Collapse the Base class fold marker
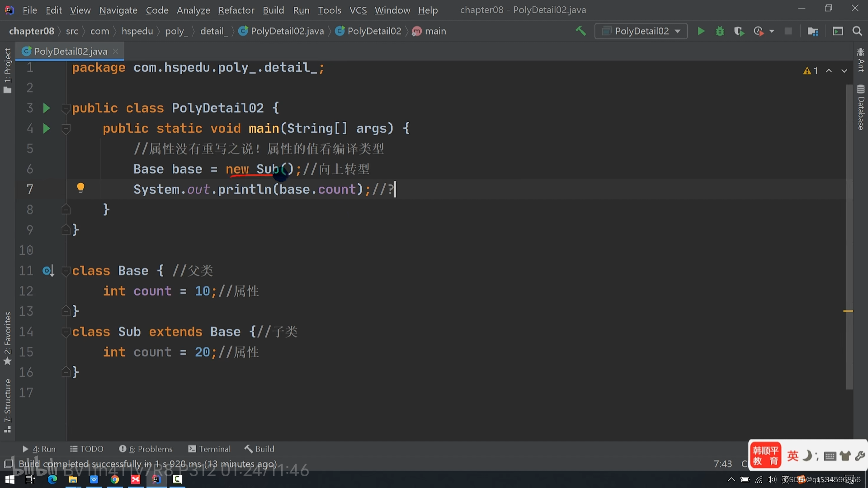The image size is (868, 488). (x=66, y=271)
